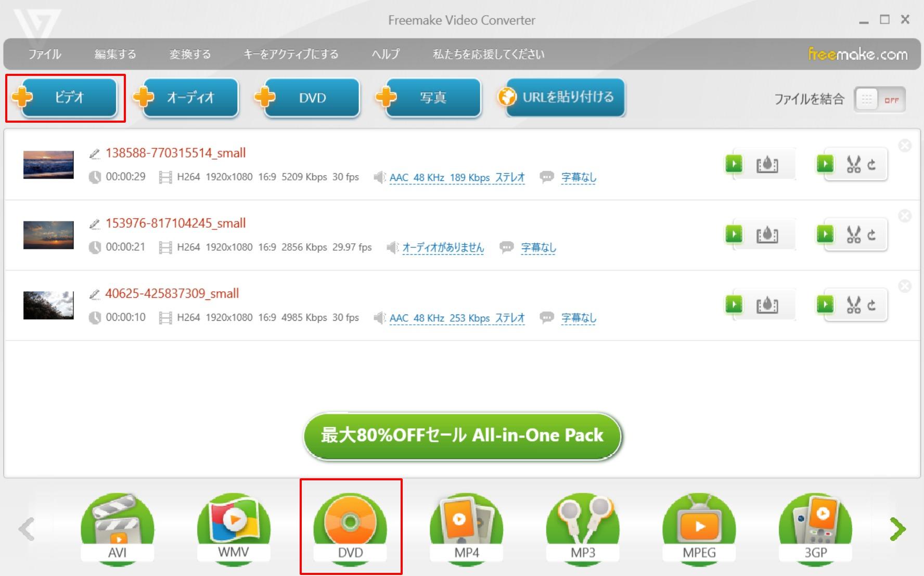Viewport: 924px width, 576px height.
Task: Rename 40625-425837309_small with pencil icon
Action: (x=94, y=294)
